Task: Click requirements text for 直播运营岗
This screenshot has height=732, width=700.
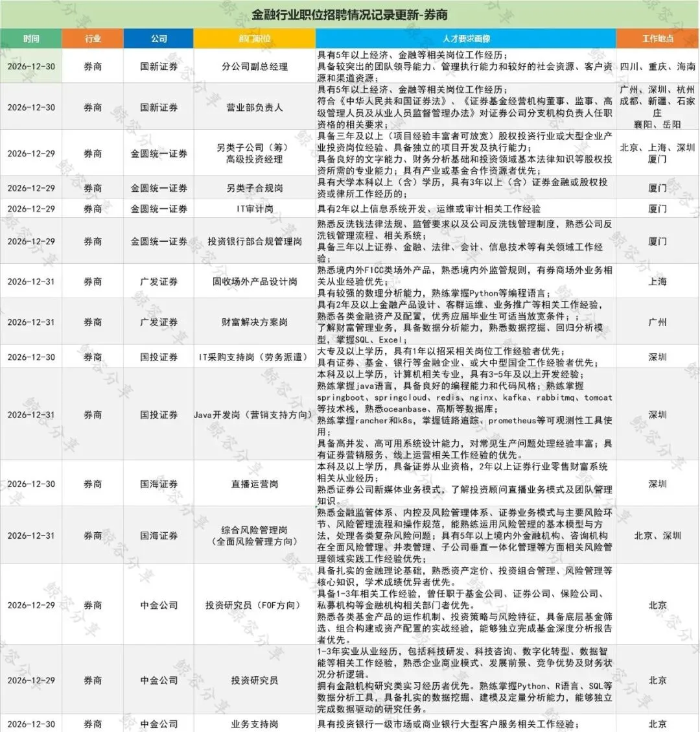Action: pos(465,484)
